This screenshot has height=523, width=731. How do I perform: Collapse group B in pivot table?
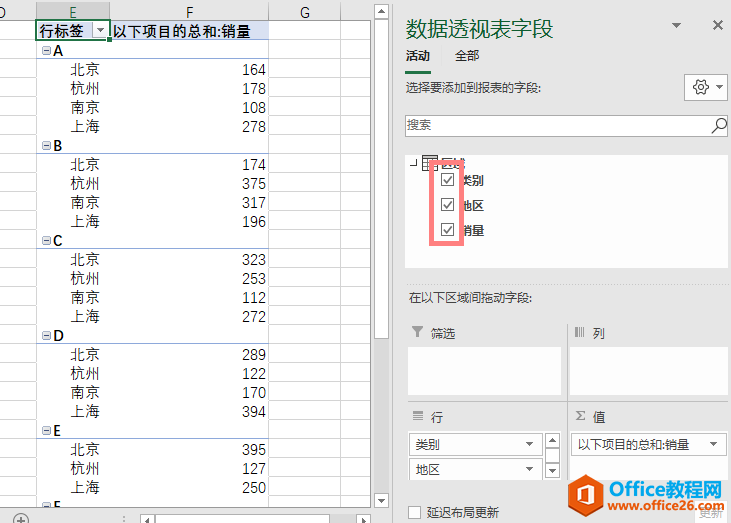47,145
